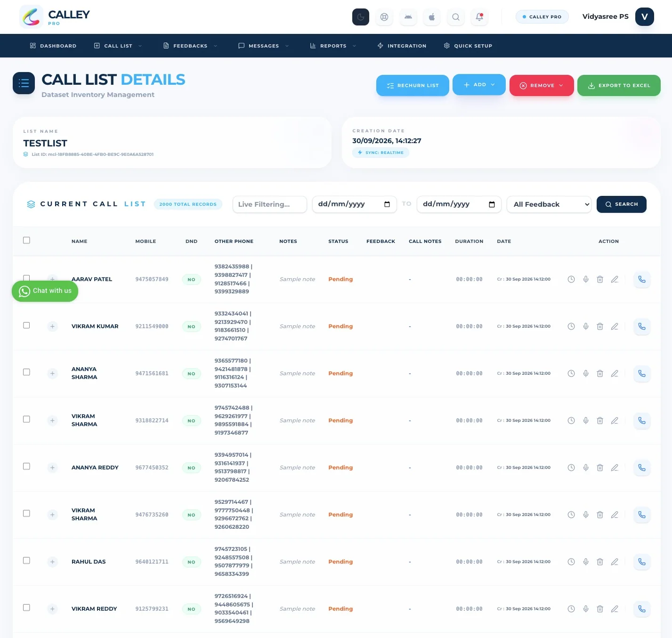Click microphone icon in Vikram Reddy row
672x638 pixels.
tap(586, 609)
